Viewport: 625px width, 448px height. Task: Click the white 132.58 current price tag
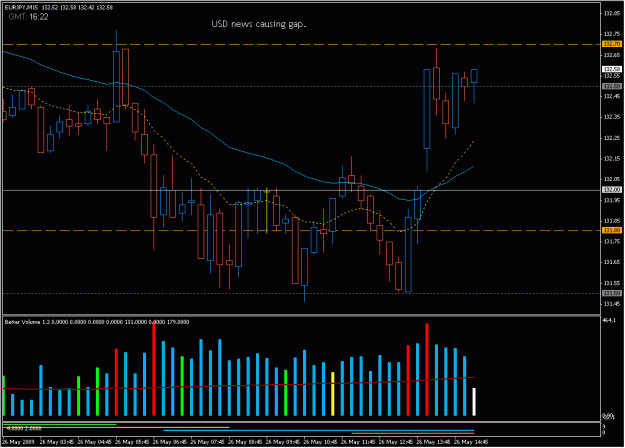[612, 69]
